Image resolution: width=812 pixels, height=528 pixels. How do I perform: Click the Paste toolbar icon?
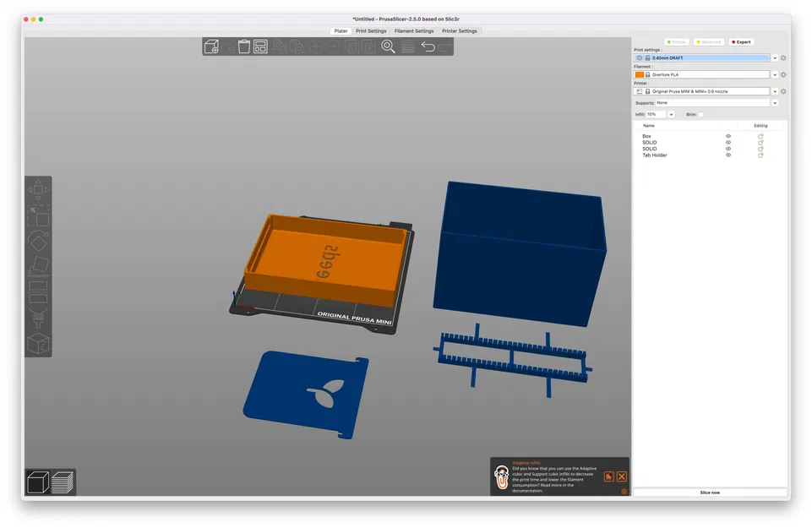[x=297, y=46]
